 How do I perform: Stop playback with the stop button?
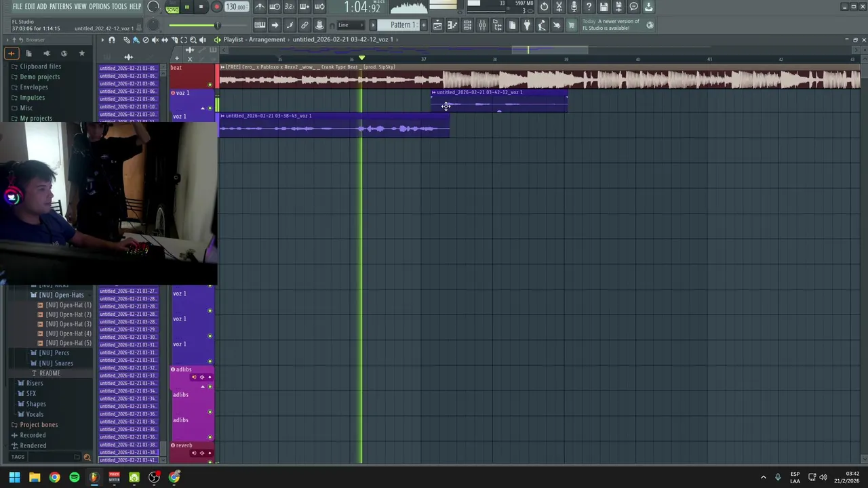(x=201, y=7)
